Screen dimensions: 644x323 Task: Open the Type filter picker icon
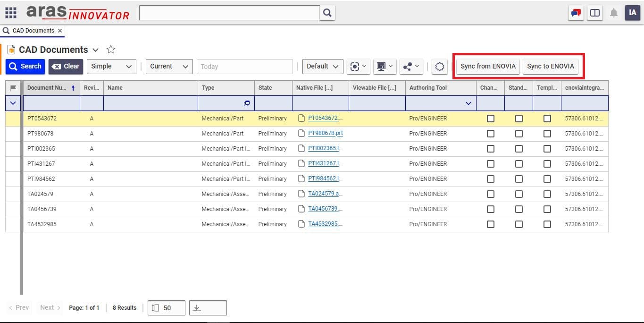click(x=246, y=103)
